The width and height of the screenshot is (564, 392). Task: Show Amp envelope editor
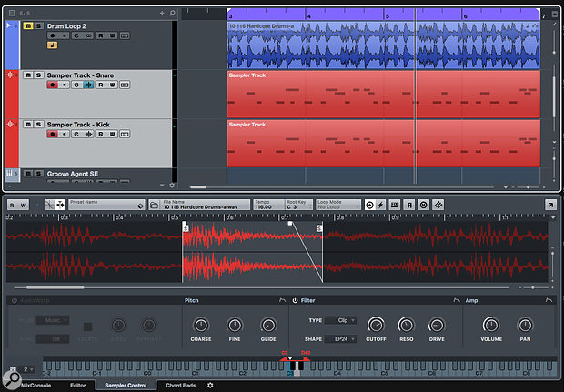click(x=549, y=300)
